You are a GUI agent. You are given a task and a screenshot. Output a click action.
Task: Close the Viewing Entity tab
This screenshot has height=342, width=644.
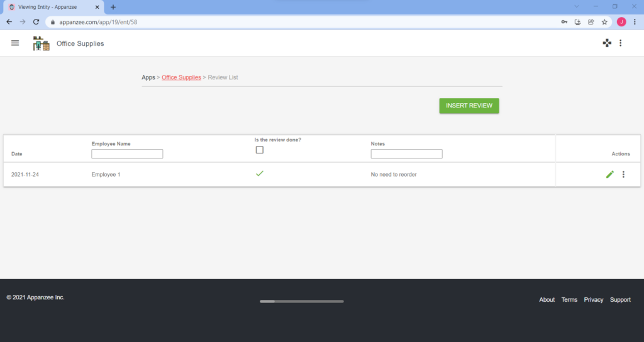[x=97, y=7]
